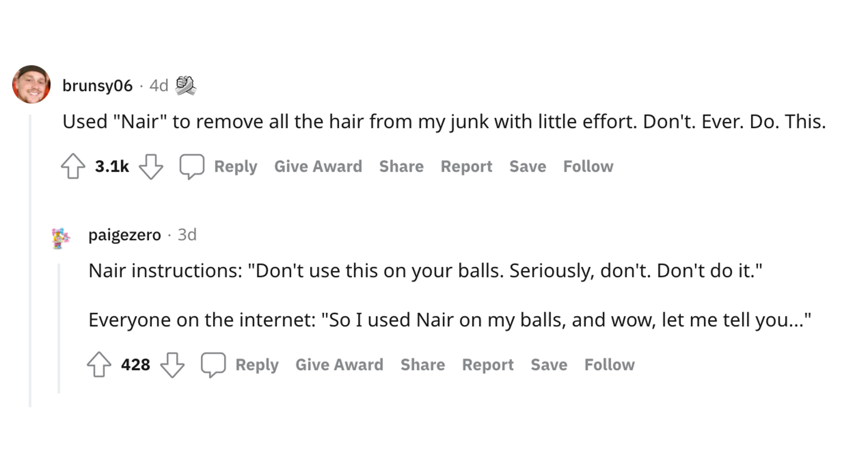Open brunsy06's profile avatar
Viewport: 868px width, 456px height.
click(31, 85)
